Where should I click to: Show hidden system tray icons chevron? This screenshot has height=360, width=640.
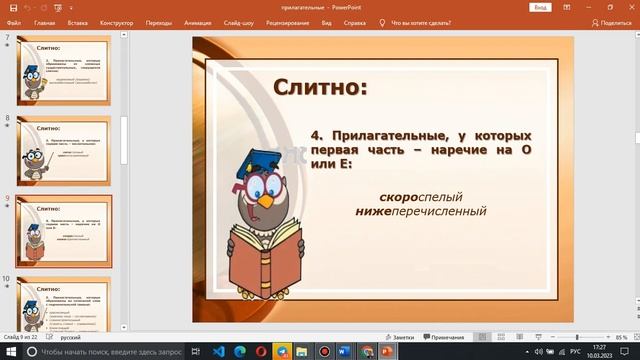[x=527, y=351]
